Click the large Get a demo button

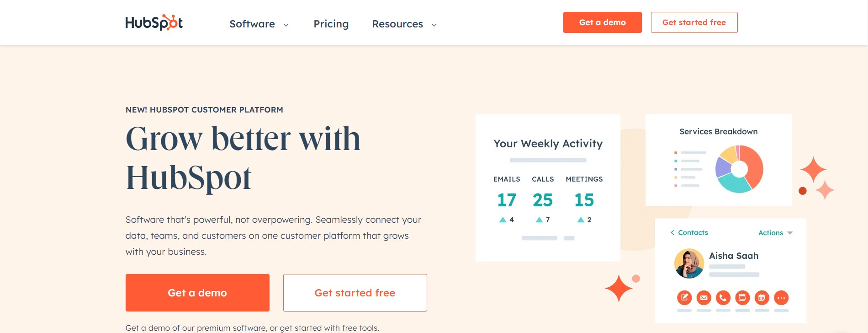197,293
